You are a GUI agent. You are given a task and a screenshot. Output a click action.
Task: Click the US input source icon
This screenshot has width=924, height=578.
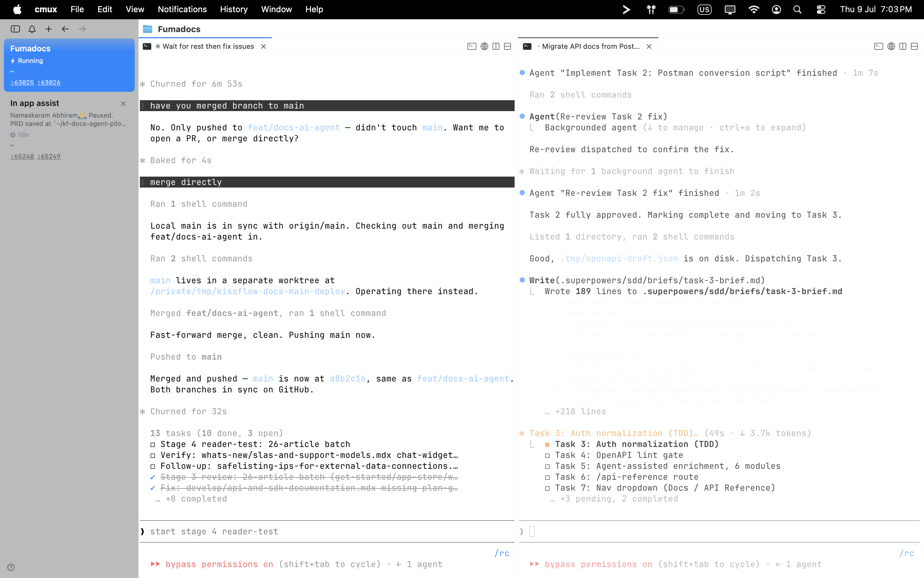coord(704,9)
